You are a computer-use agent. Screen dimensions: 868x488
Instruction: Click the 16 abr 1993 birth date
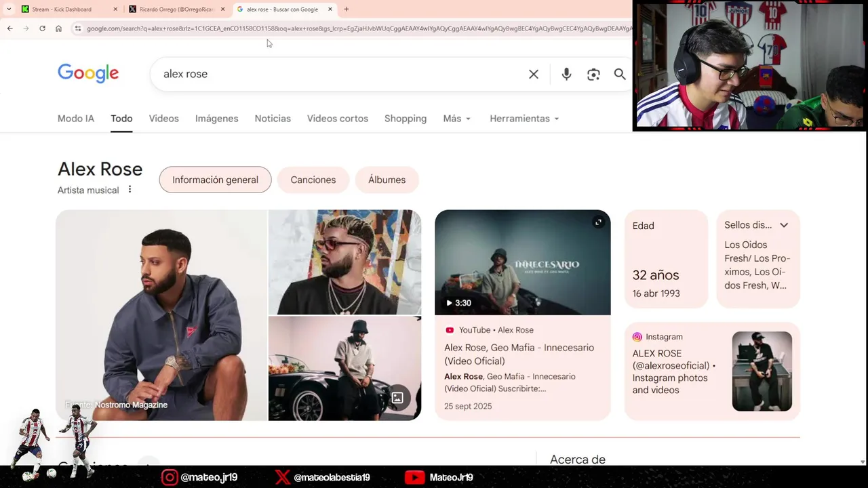(x=656, y=293)
